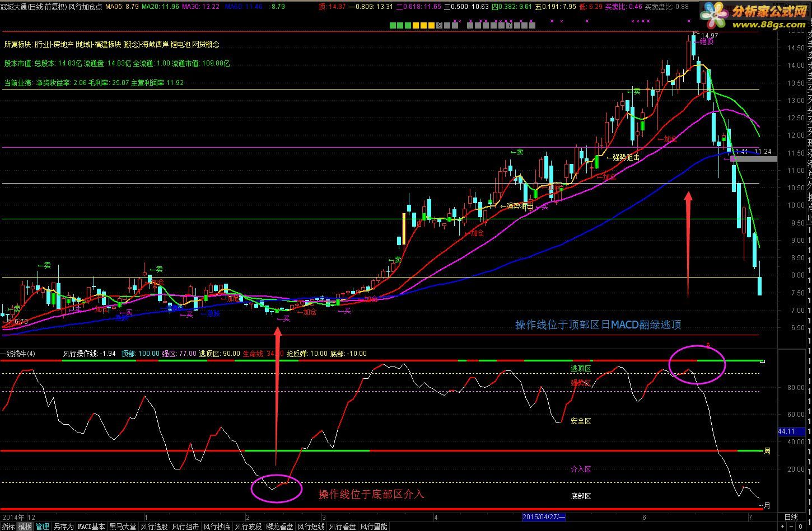Image resolution: width=812 pixels, height=531 pixels.
Task: Select the 管理 tab
Action: click(x=42, y=527)
